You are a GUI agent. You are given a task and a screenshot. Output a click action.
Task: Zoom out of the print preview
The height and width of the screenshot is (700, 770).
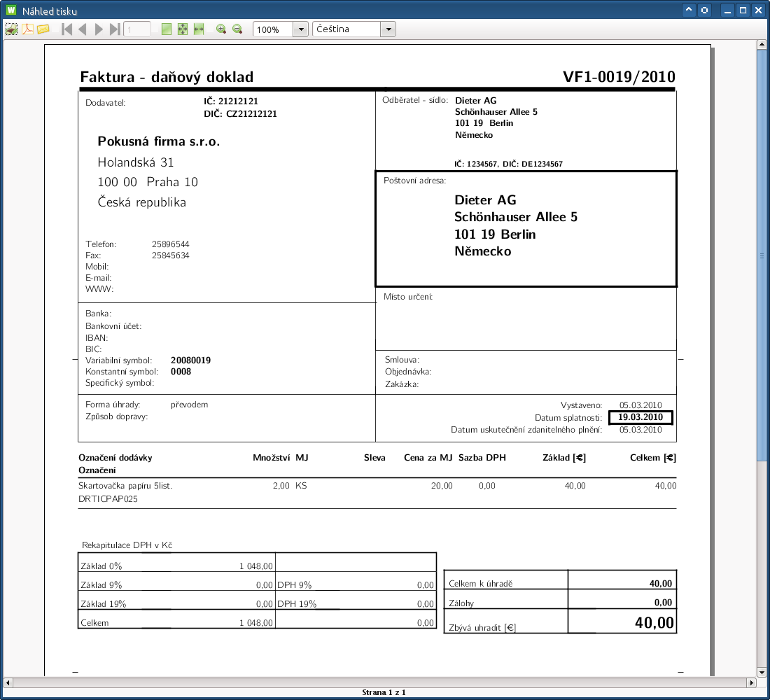237,29
